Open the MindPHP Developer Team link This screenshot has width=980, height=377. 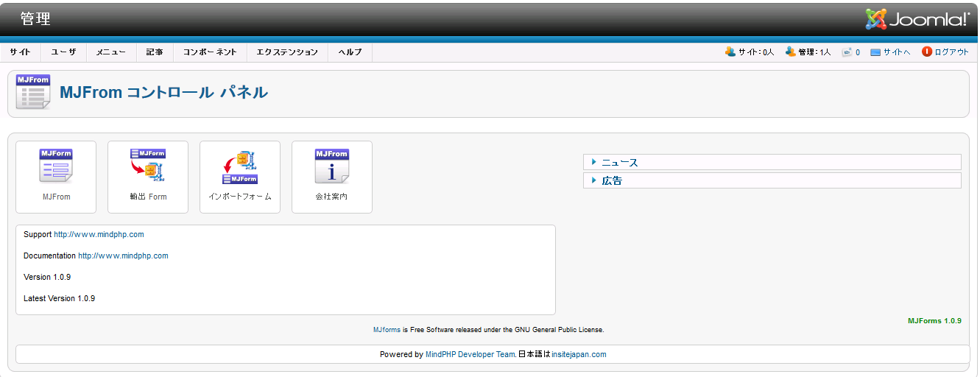pos(470,354)
